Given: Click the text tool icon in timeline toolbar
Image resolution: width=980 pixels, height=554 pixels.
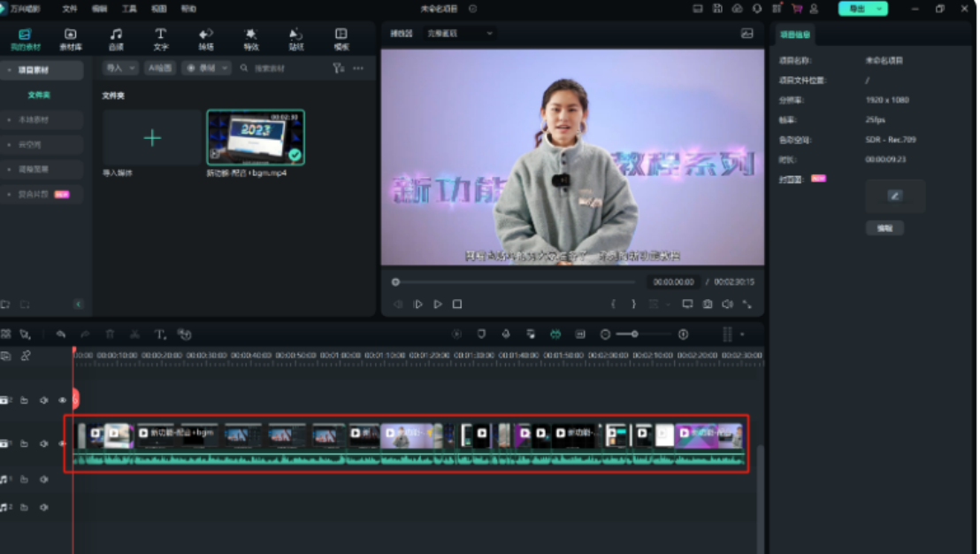Looking at the screenshot, I should tap(160, 335).
